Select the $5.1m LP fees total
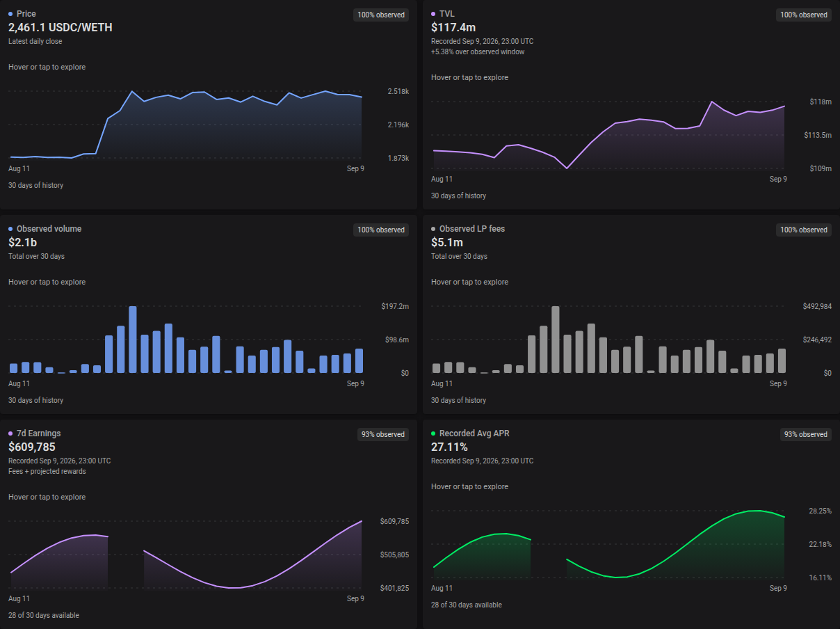Viewport: 840px width, 629px height. (x=447, y=242)
